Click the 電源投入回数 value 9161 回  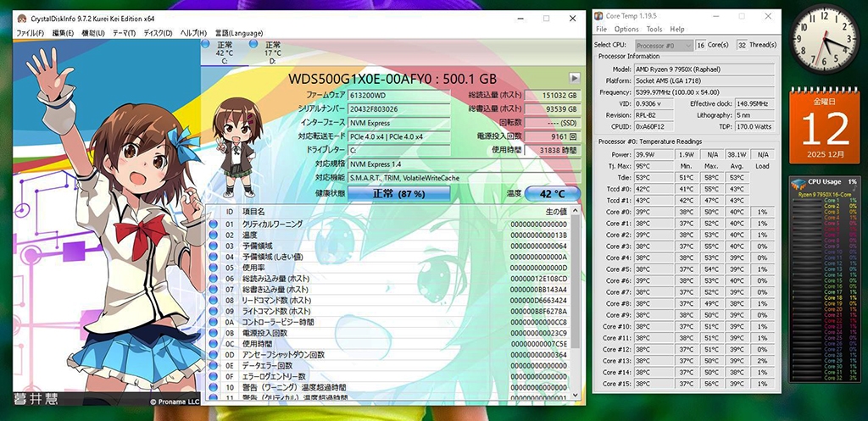pos(553,136)
